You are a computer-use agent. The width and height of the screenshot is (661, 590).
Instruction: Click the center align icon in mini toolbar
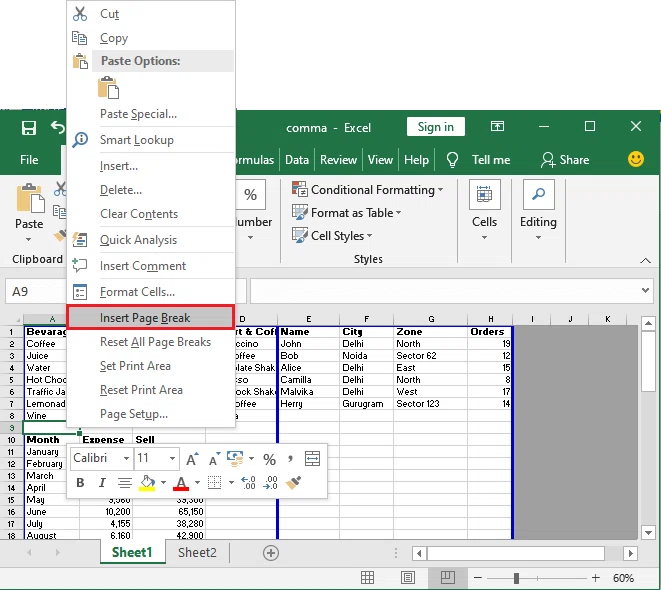[x=125, y=483]
